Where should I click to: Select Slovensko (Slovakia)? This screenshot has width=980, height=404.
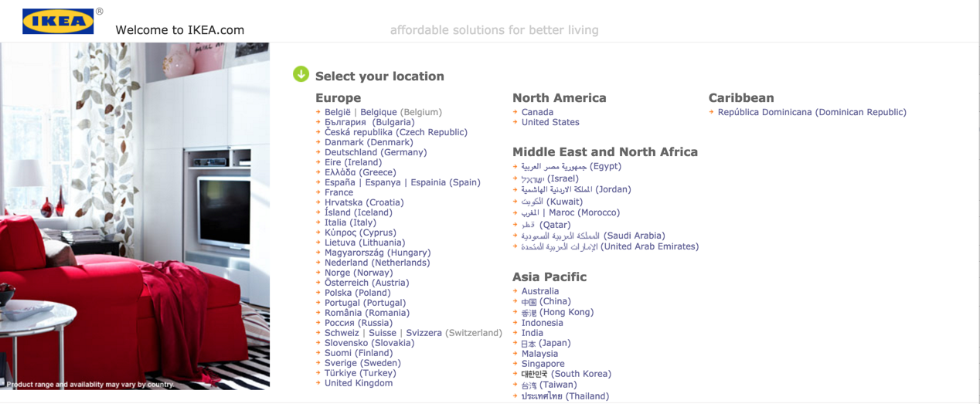click(x=369, y=343)
